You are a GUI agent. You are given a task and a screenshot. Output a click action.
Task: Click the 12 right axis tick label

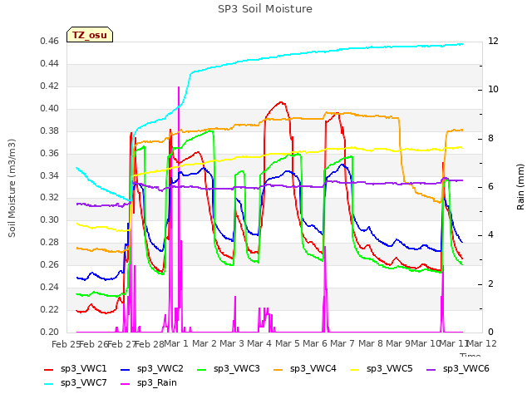(x=493, y=41)
